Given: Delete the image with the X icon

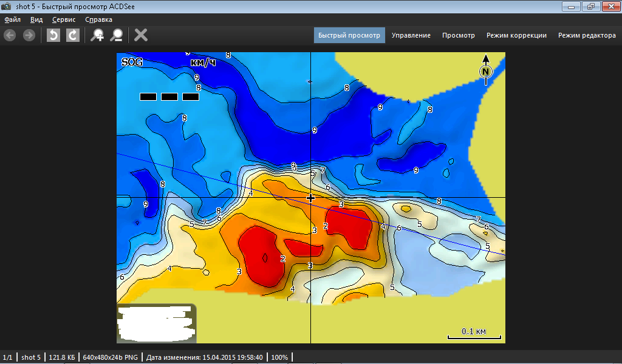Looking at the screenshot, I should [141, 35].
